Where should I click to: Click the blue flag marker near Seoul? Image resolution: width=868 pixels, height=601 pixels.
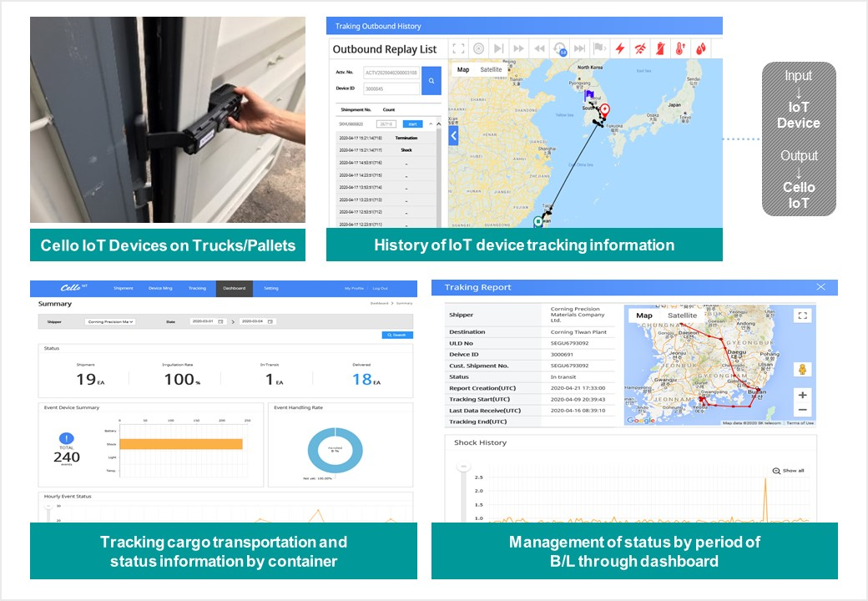pyautogui.click(x=589, y=95)
